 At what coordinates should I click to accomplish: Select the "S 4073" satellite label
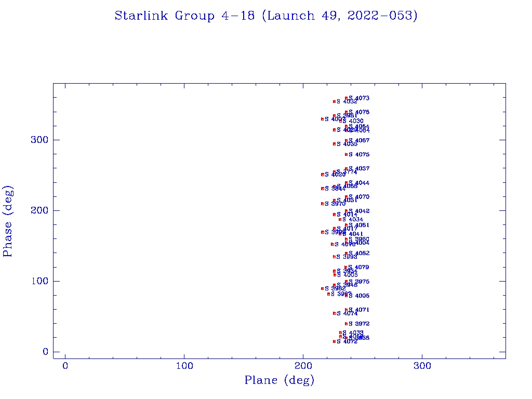359,98
